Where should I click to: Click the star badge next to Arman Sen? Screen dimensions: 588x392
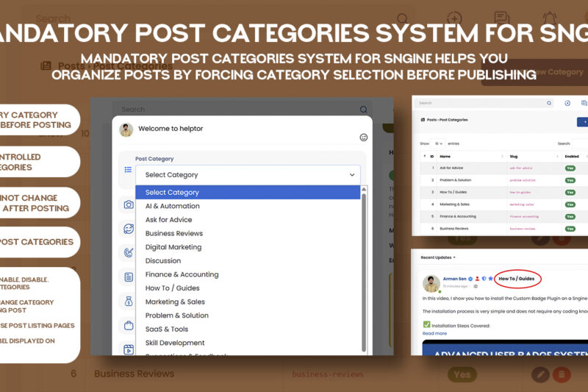[490, 278]
